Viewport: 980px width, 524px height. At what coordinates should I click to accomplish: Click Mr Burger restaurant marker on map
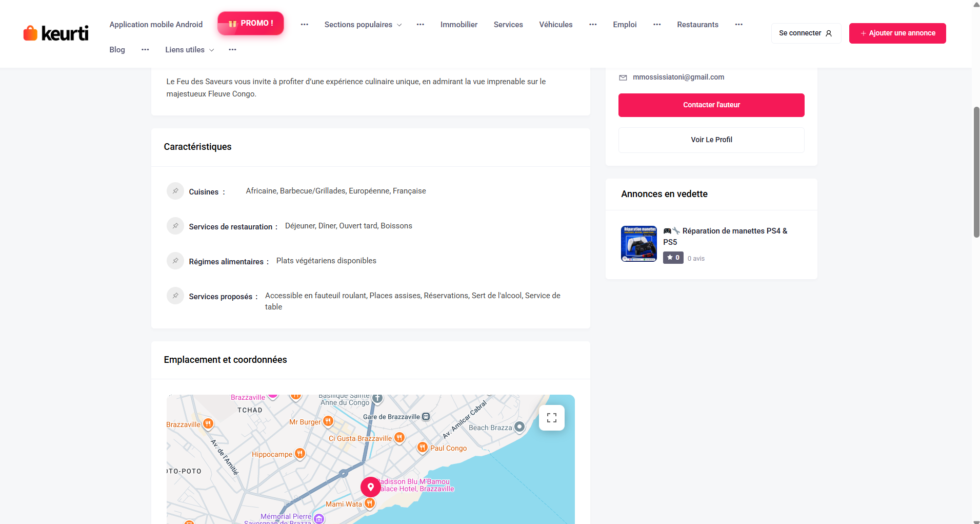point(328,421)
